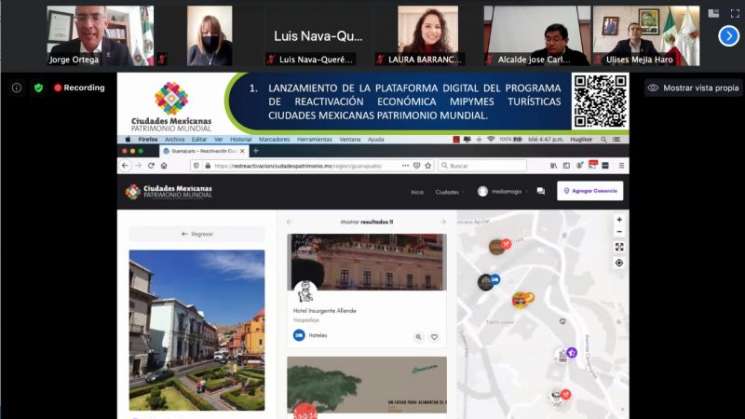Click Ciudades Mexicanas site logo
Viewport: 745px width, 419px height.
169,191
